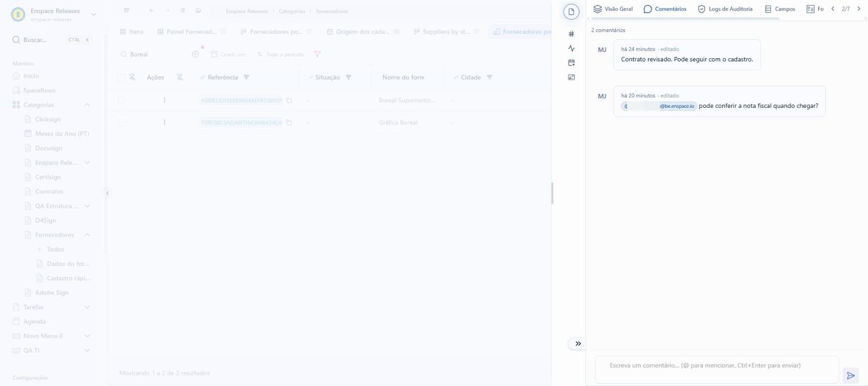The width and height of the screenshot is (868, 386).
Task: Filter the Cidade column
Action: (x=489, y=77)
